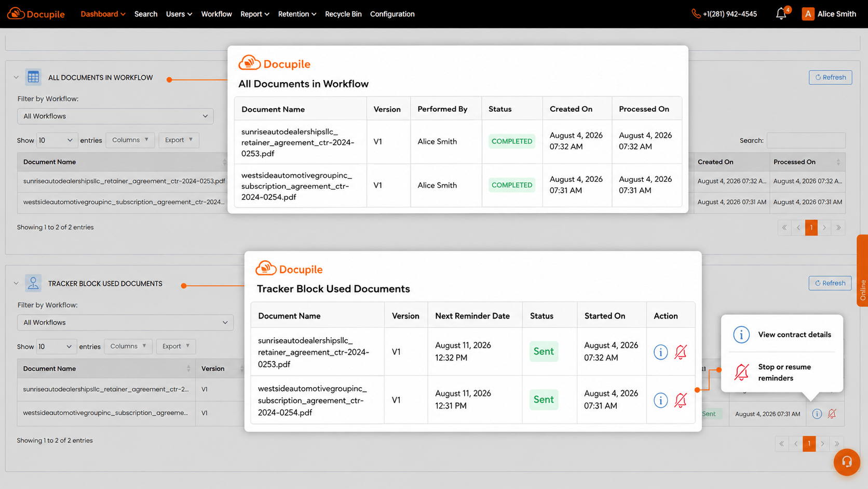This screenshot has width=868, height=489.
Task: Open the workflow filter dropdown under Tracker Block Used Documents
Action: (x=125, y=322)
